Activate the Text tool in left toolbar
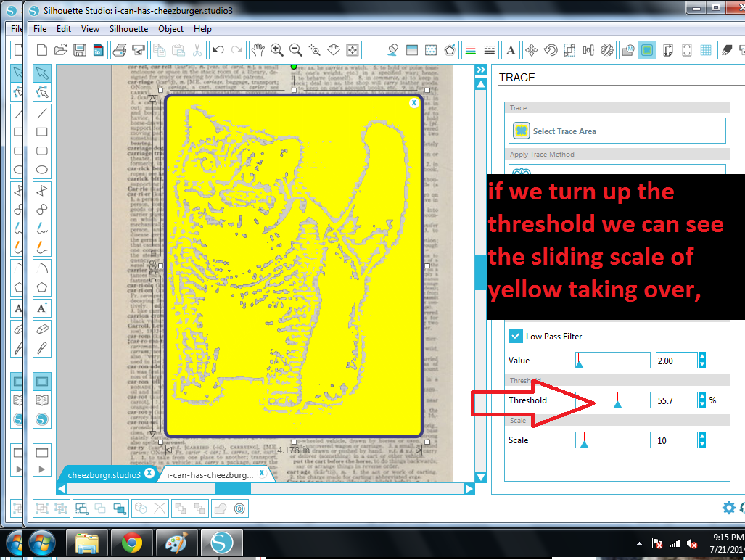This screenshot has width=745, height=560. point(42,309)
